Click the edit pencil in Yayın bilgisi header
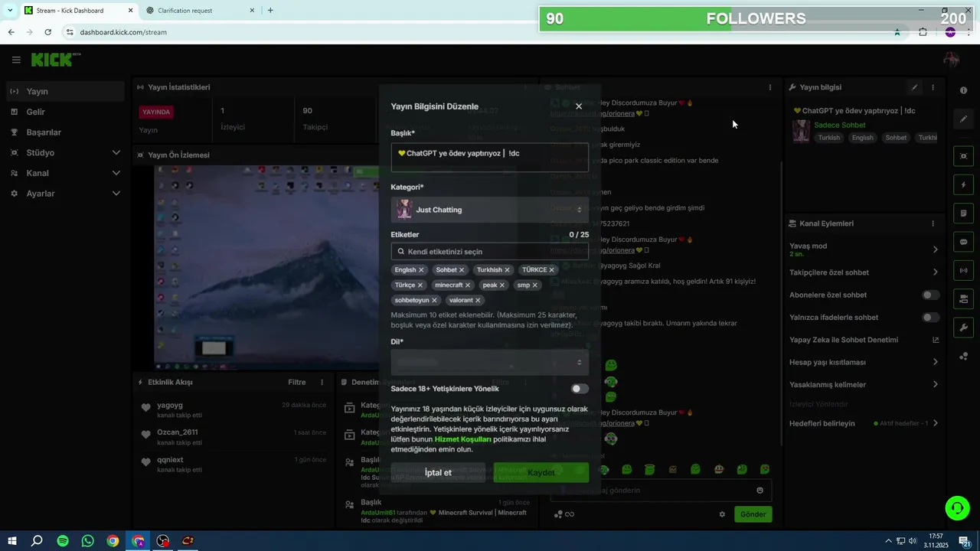The height and width of the screenshot is (551, 980). [x=914, y=87]
